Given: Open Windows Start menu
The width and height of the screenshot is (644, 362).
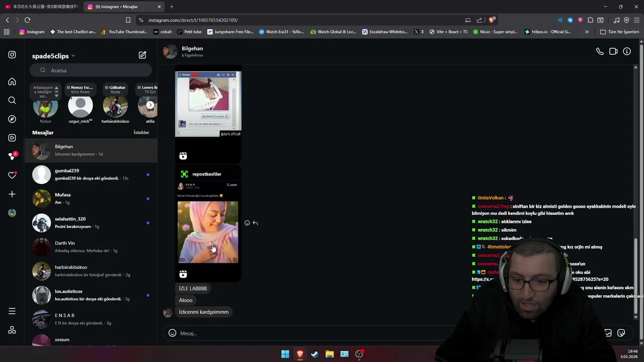Looking at the screenshot, I should click(285, 354).
